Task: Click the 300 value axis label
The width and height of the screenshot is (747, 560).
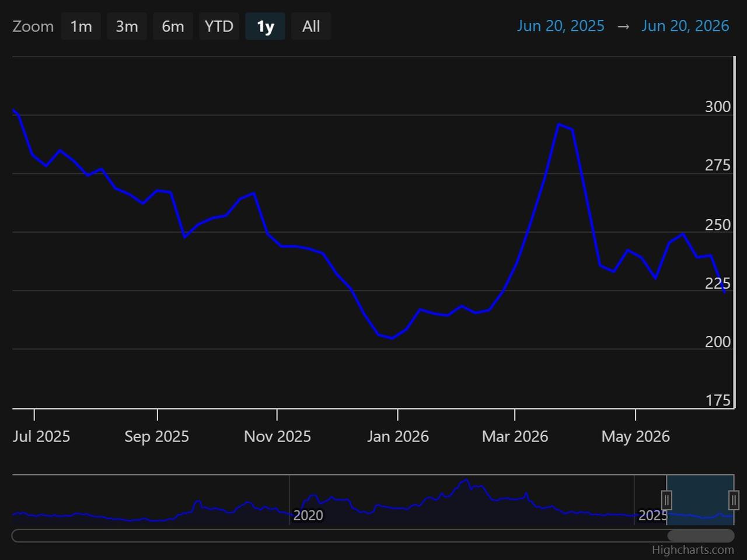Action: click(x=718, y=107)
